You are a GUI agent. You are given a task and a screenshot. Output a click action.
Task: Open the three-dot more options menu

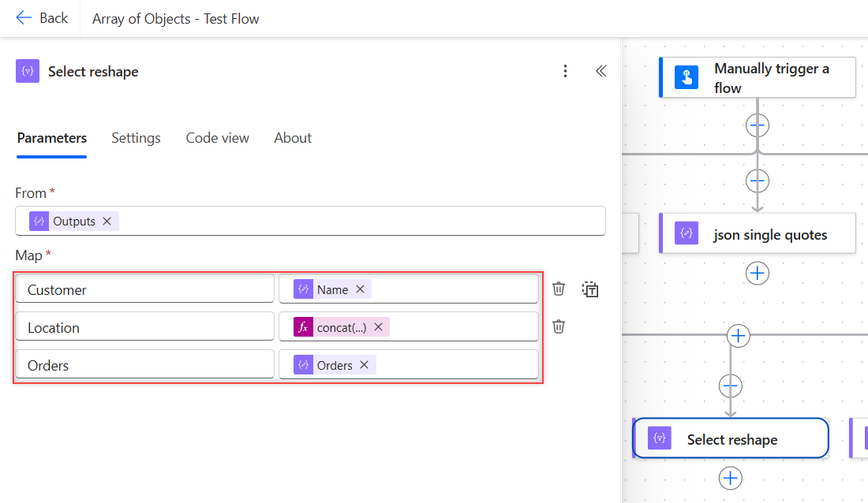565,72
